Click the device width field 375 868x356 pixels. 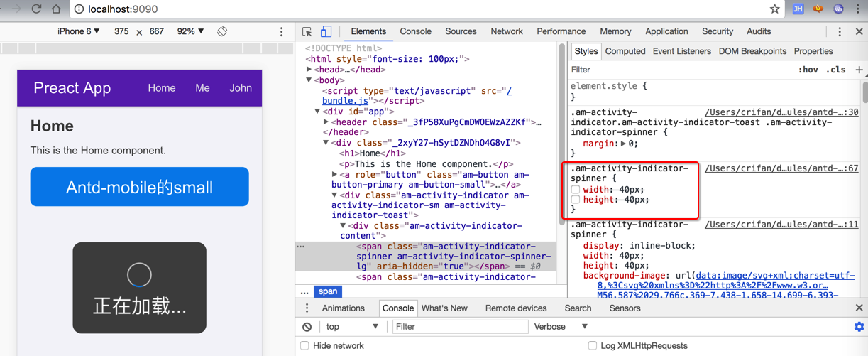(x=121, y=31)
